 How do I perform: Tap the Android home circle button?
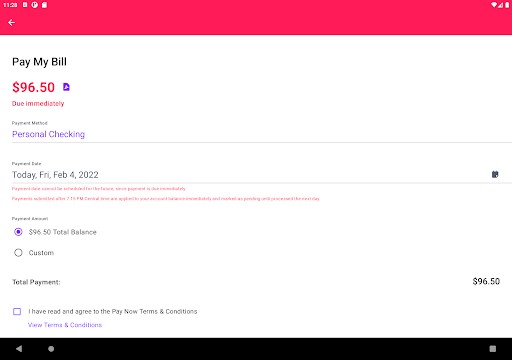[x=51, y=349]
